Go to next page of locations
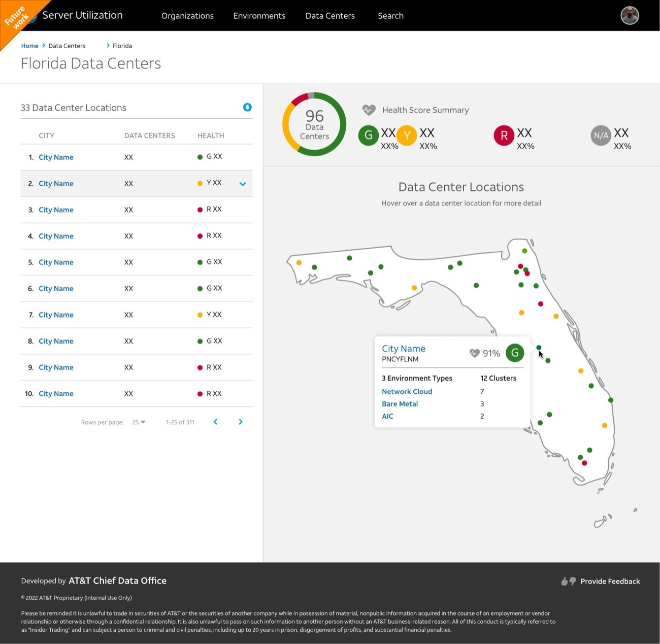Viewport: 660px width, 644px height. [x=241, y=422]
